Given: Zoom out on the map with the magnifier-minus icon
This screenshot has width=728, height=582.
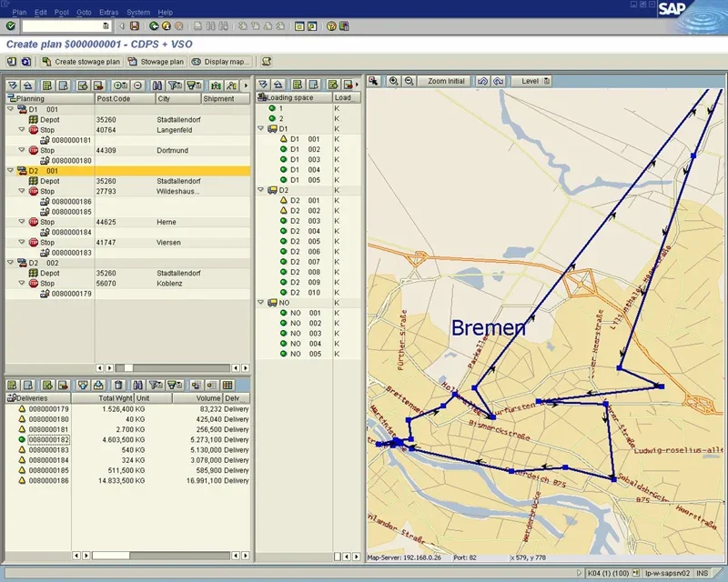Looking at the screenshot, I should [x=409, y=81].
